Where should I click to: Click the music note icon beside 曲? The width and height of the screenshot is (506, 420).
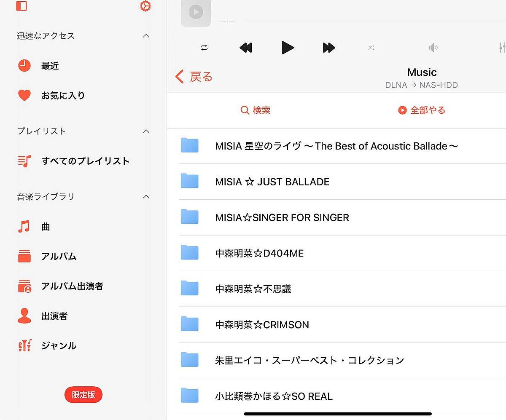click(24, 227)
